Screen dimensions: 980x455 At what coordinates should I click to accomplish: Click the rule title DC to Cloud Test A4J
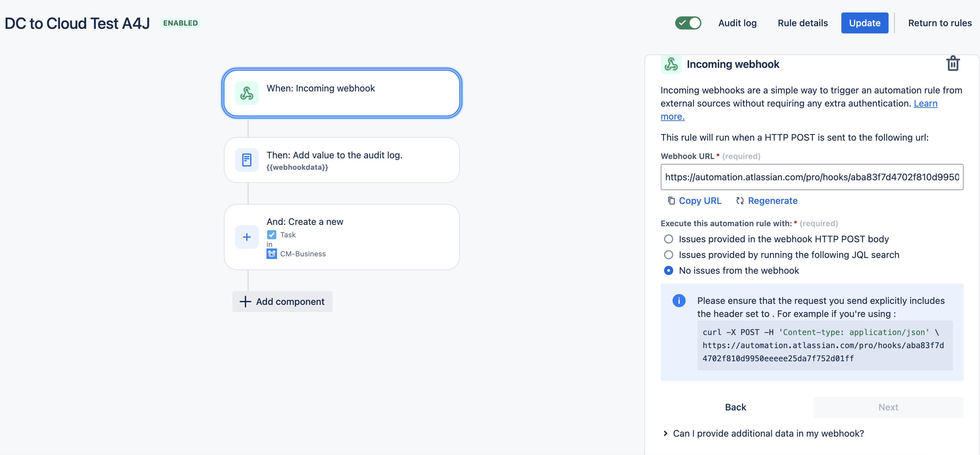coord(77,23)
